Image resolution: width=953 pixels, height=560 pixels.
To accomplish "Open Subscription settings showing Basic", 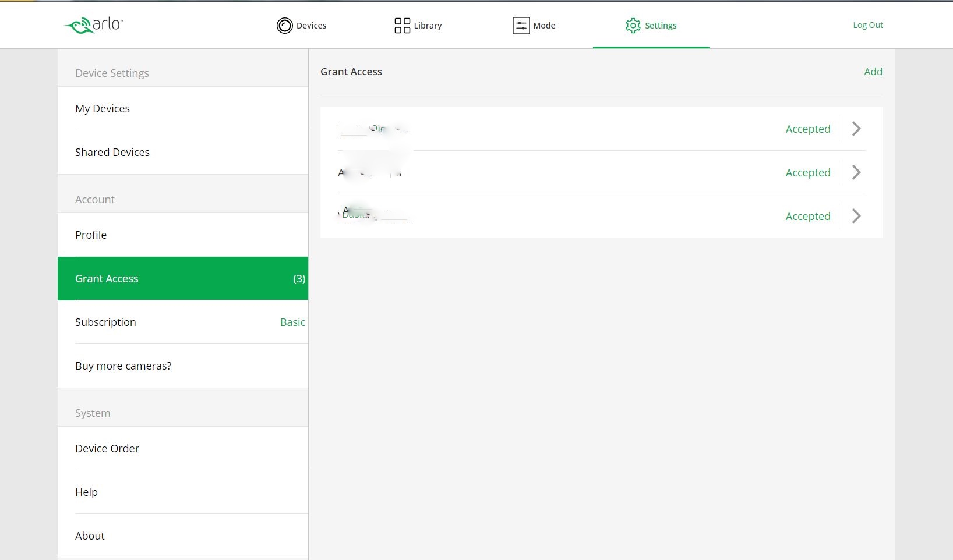I will [105, 322].
